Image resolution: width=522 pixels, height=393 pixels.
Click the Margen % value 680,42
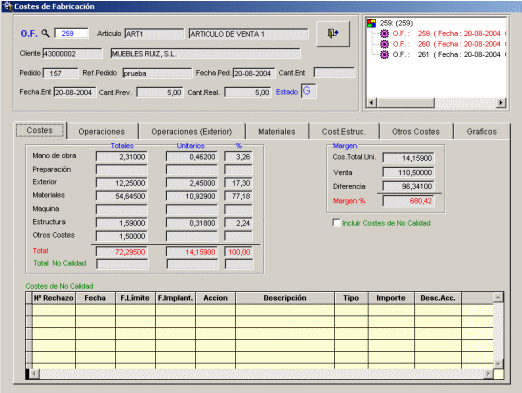(x=409, y=201)
